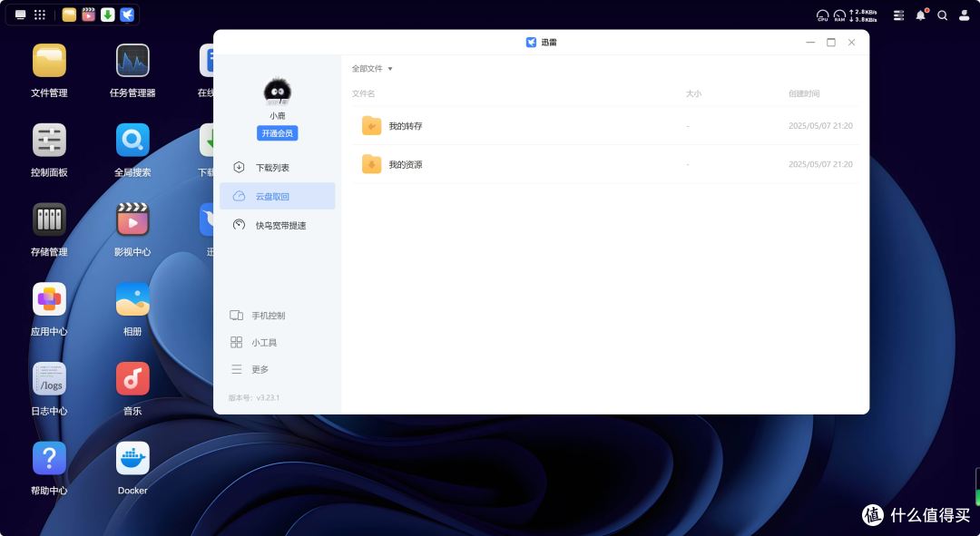Open 我的转存 folder
This screenshot has width=980, height=536.
pos(605,125)
